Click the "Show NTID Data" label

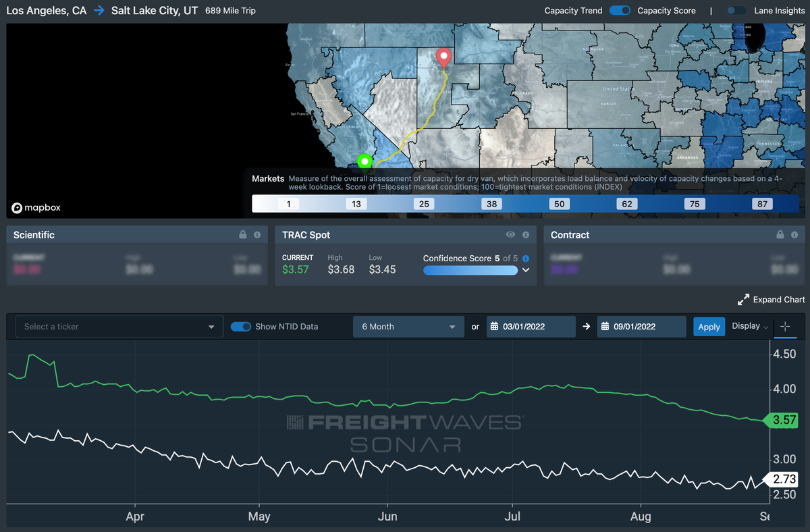(x=287, y=327)
